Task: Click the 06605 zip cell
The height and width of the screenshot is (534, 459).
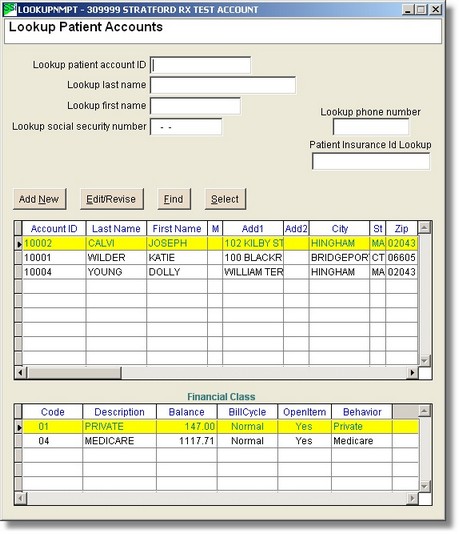Action: click(x=401, y=257)
